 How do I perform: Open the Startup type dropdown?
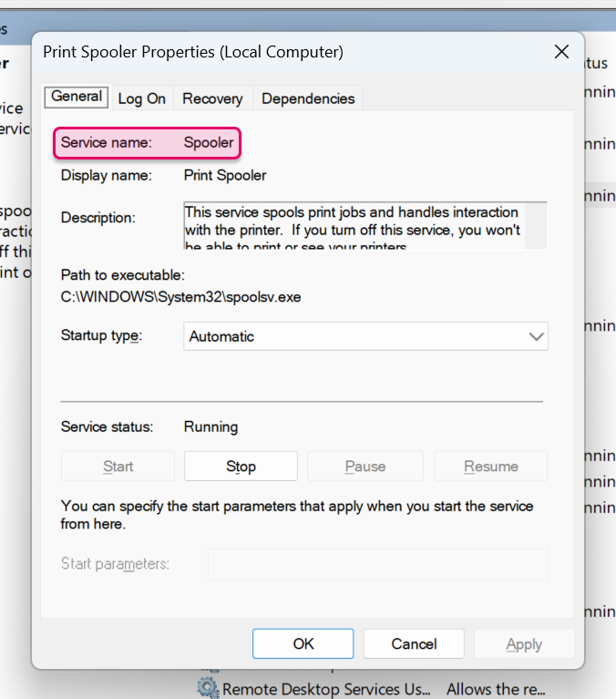365,336
